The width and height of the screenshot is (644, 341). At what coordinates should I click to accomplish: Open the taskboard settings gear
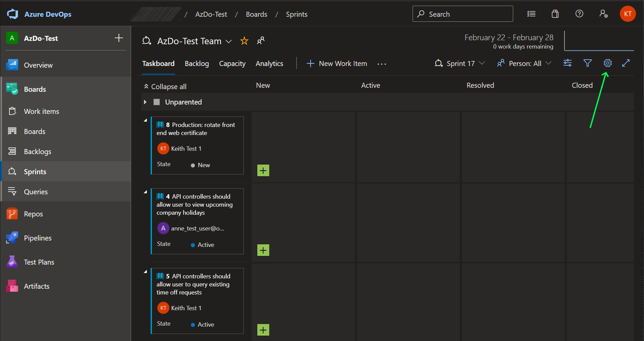tap(607, 63)
